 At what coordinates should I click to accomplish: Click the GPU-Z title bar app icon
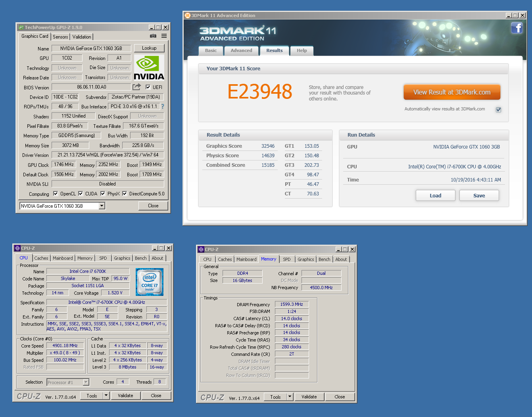(21, 27)
